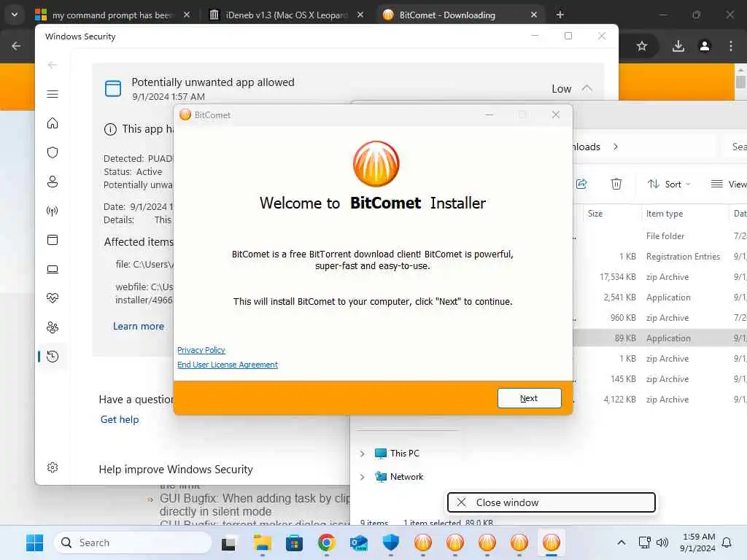747x560 pixels.
Task: Select the 4,122 KB zip Archive row
Action: pos(659,400)
